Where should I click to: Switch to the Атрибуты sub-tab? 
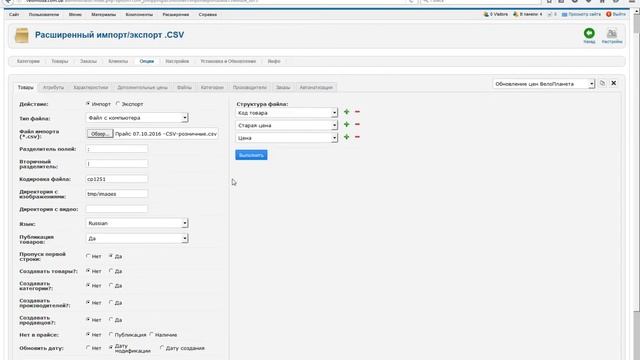(53, 87)
